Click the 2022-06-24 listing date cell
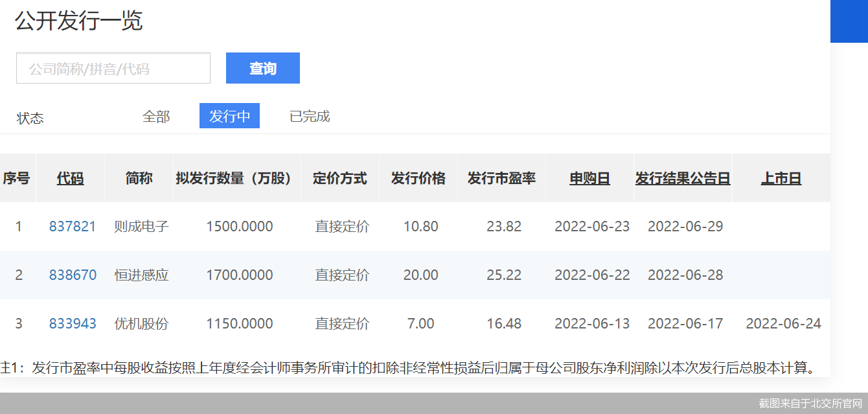 [x=783, y=324]
